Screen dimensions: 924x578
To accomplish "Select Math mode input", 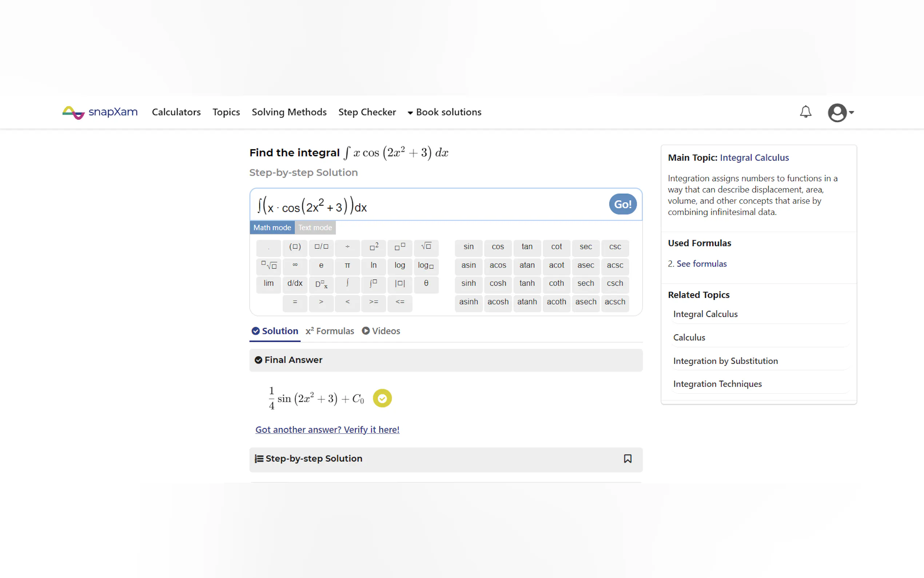I will 272,227.
